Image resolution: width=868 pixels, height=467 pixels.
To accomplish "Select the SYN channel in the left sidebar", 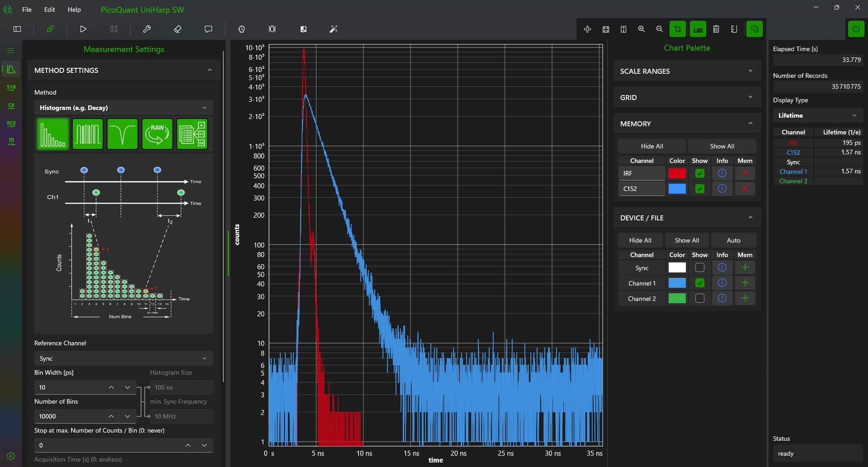I will click(11, 87).
